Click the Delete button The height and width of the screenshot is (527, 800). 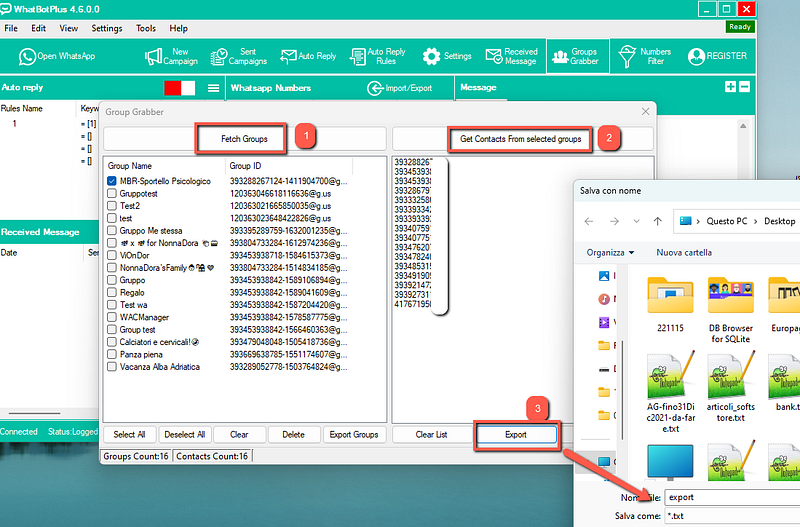pyautogui.click(x=293, y=435)
